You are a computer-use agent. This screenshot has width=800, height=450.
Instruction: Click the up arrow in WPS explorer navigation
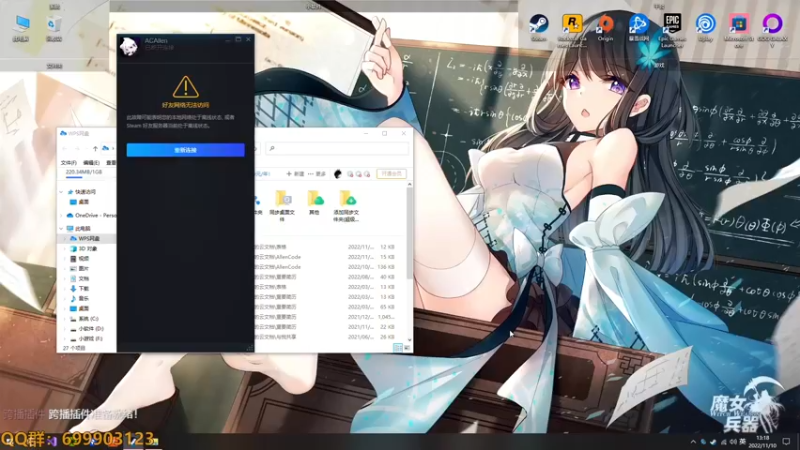95,148
